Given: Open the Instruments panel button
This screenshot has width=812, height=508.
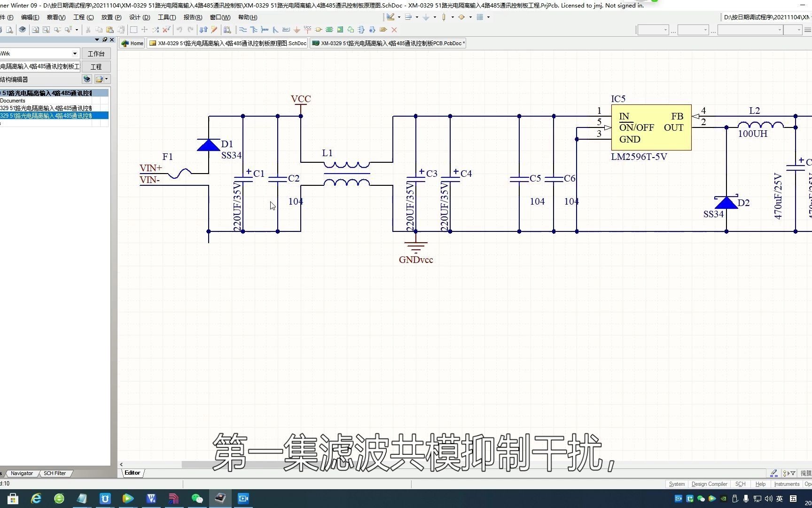Looking at the screenshot, I should coord(787,484).
